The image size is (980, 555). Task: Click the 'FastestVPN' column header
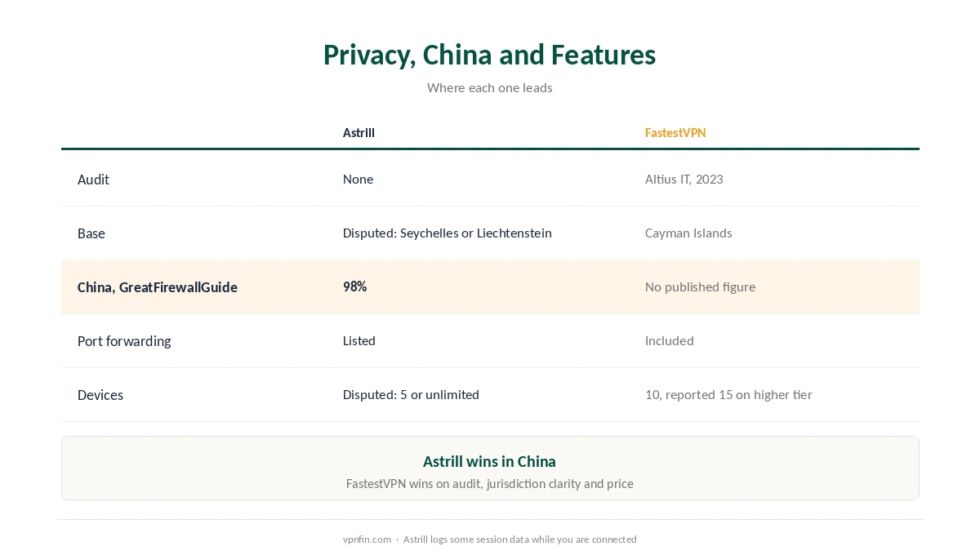(x=675, y=132)
